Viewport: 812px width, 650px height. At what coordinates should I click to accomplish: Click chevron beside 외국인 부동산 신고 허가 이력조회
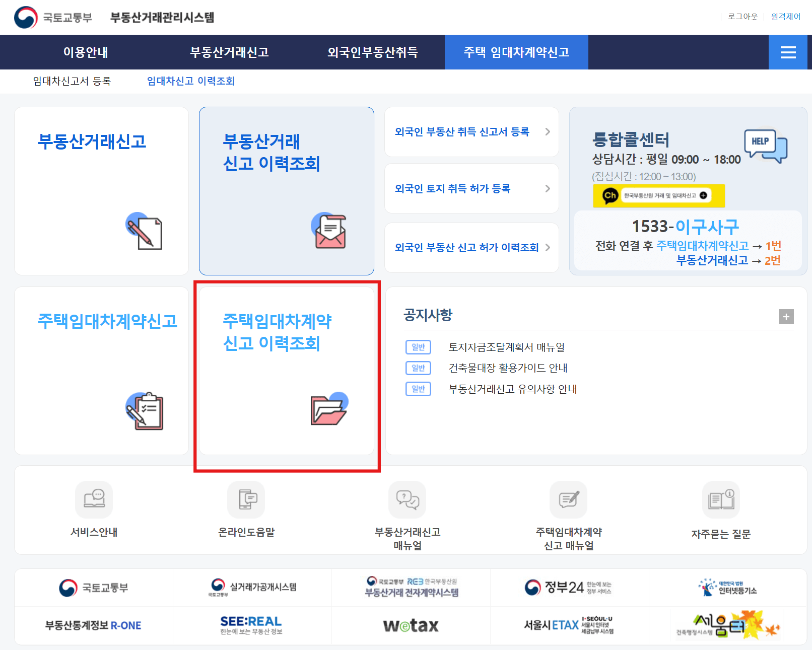tap(548, 248)
